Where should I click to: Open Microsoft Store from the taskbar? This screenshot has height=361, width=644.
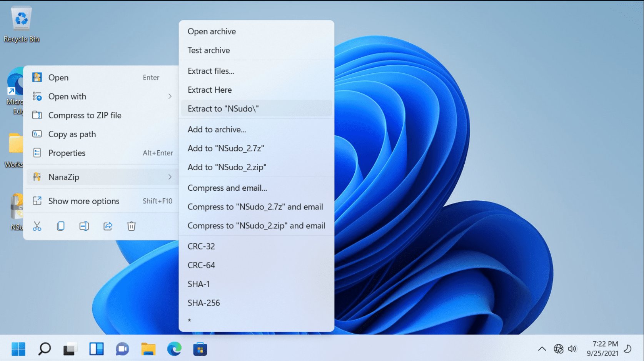click(200, 349)
